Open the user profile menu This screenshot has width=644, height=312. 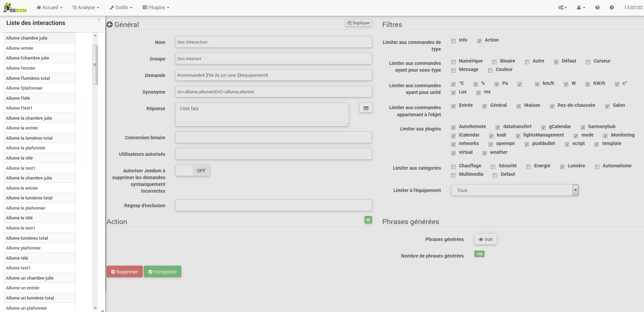point(581,7)
